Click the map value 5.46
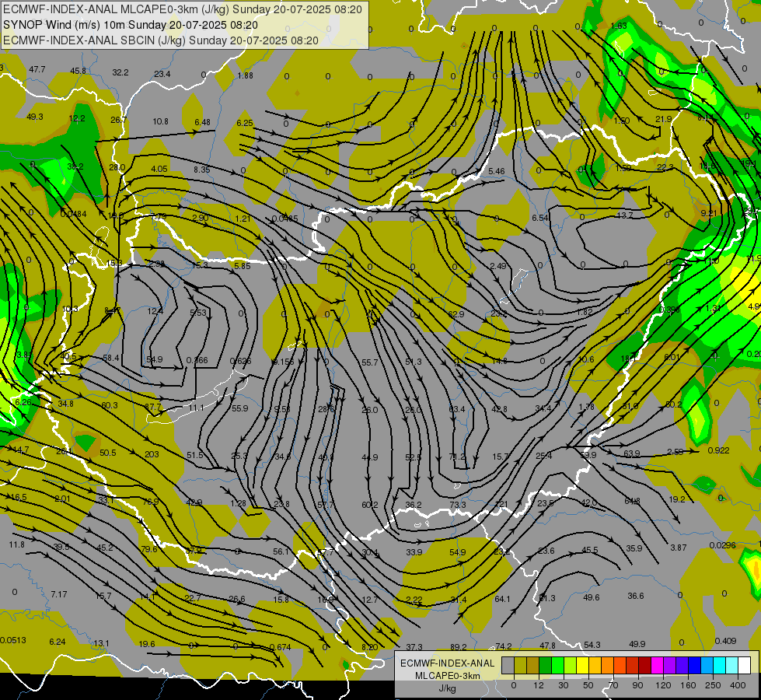 pos(497,171)
